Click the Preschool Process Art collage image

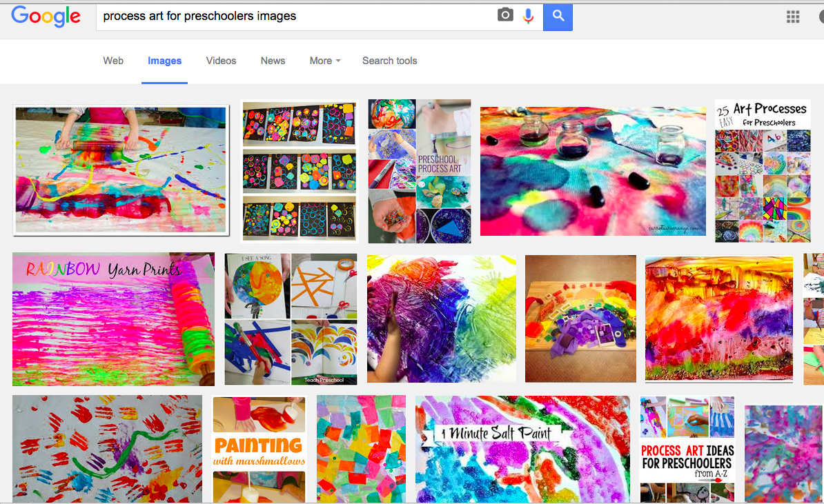420,171
